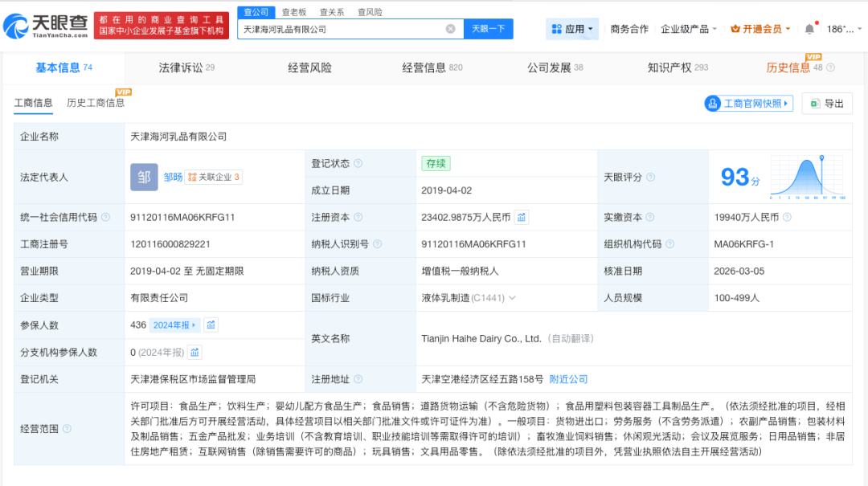Click the help icon next to 注册地址
Image resolution: width=868 pixels, height=486 pixels.
(x=358, y=379)
